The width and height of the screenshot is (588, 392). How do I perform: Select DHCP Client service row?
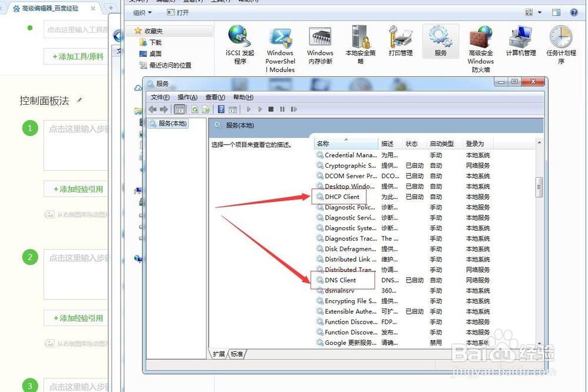point(403,197)
